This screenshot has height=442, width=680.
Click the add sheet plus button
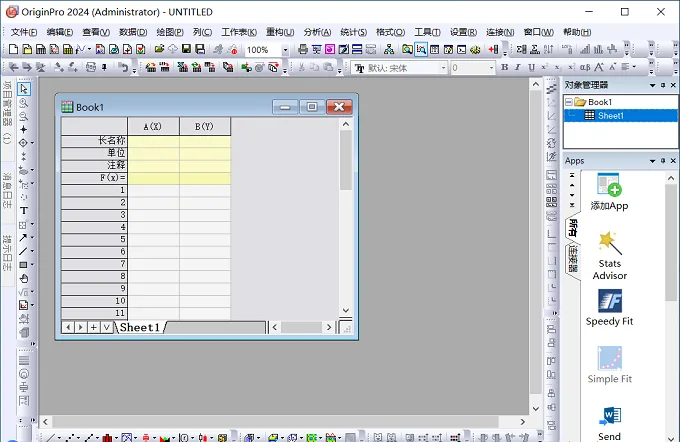tap(93, 327)
